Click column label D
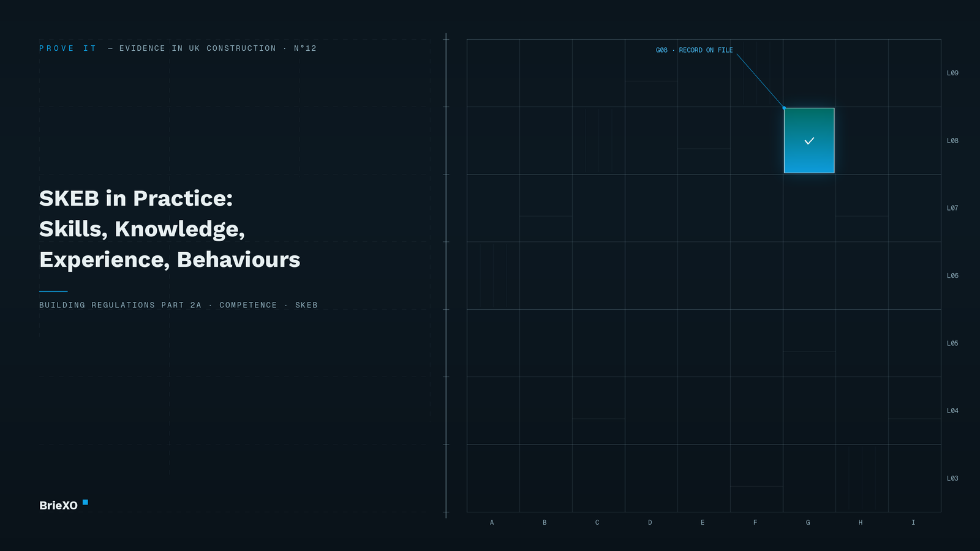Image resolution: width=980 pixels, height=551 pixels. pyautogui.click(x=650, y=522)
